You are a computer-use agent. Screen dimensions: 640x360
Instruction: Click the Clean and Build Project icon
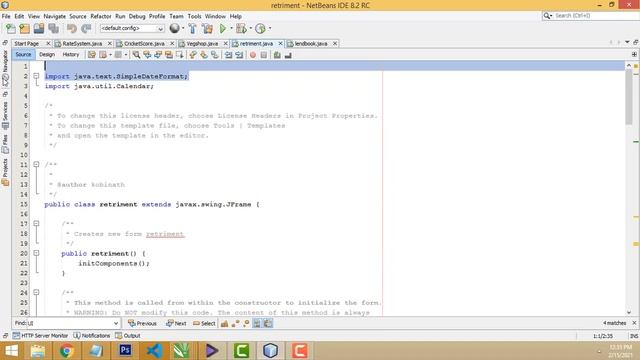[207, 29]
